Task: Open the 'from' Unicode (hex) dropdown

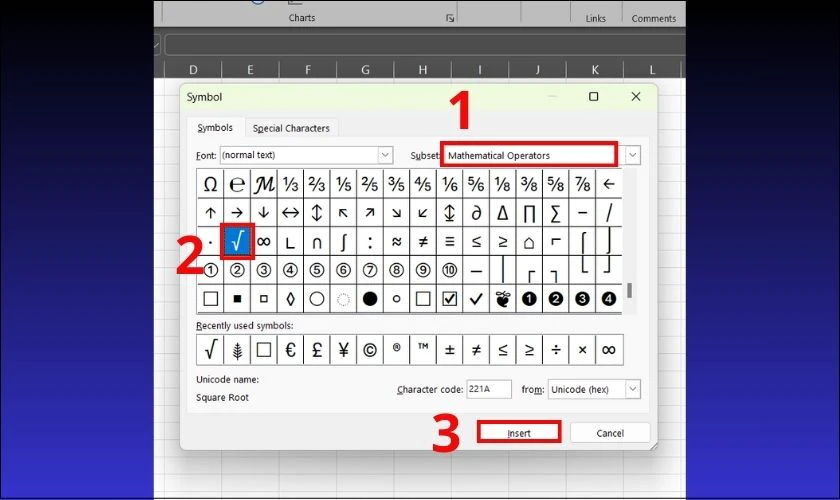Action: [633, 389]
